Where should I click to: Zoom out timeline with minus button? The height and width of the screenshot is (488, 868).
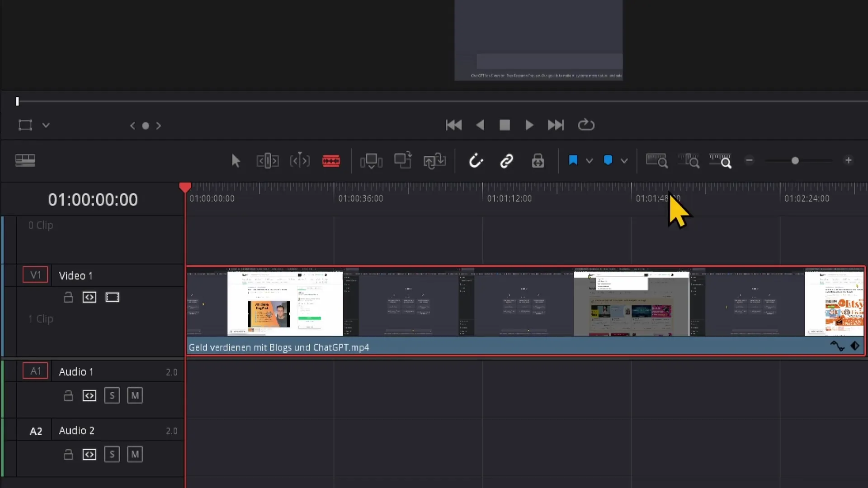749,160
